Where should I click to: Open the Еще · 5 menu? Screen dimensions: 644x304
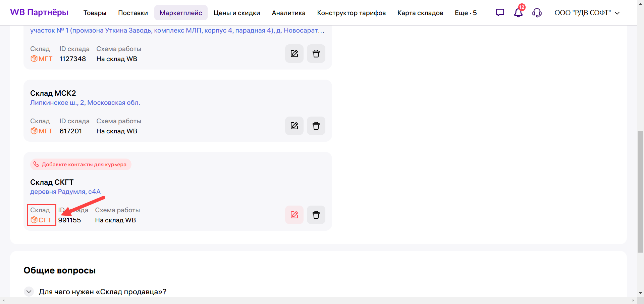point(466,13)
